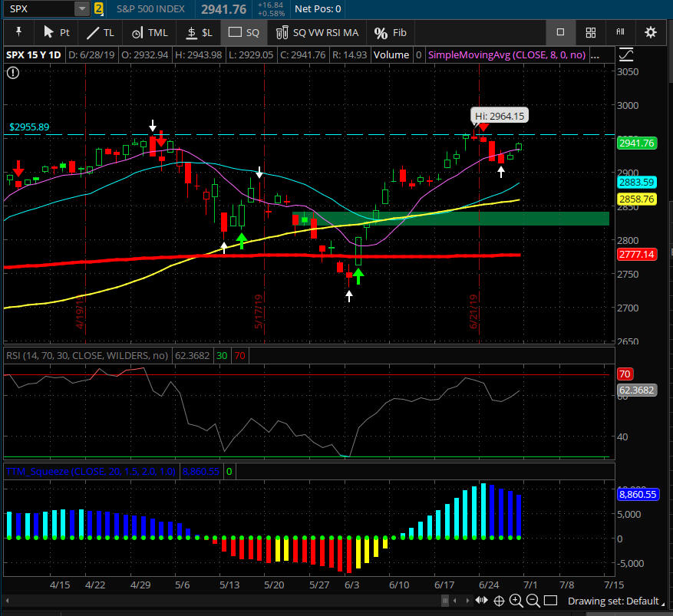Select the Pt pointer tool
This screenshot has width=673, height=616.
pyautogui.click(x=56, y=32)
